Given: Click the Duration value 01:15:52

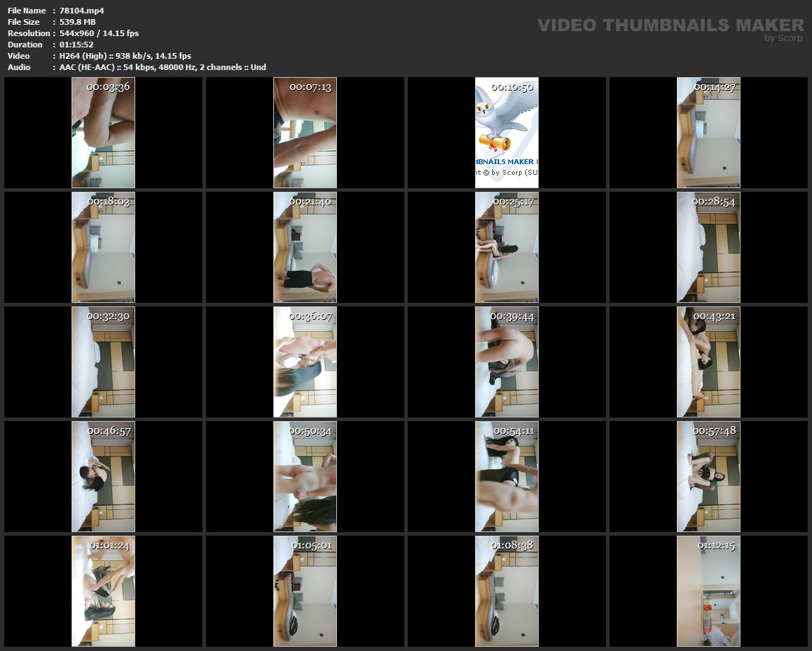Looking at the screenshot, I should click(x=76, y=45).
